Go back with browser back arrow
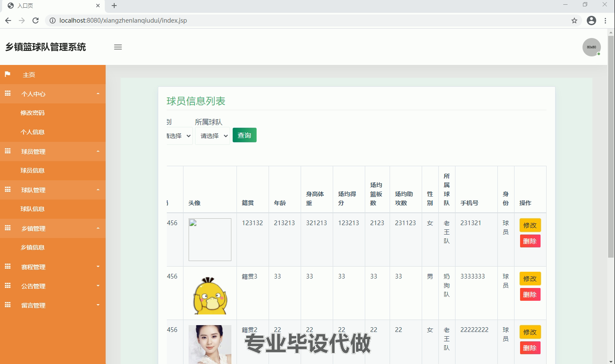The image size is (615, 364). (x=8, y=21)
